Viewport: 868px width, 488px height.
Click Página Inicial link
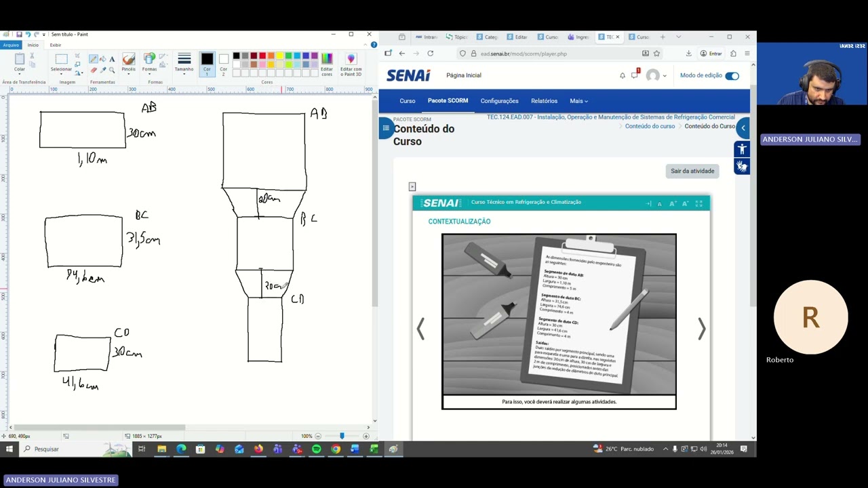tap(464, 75)
